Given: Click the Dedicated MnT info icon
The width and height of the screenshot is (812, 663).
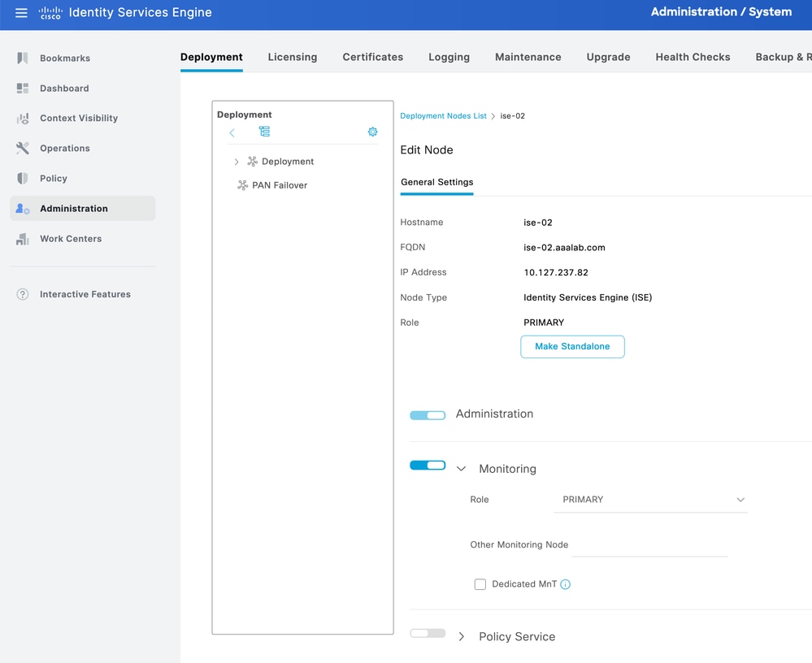Looking at the screenshot, I should pos(566,584).
